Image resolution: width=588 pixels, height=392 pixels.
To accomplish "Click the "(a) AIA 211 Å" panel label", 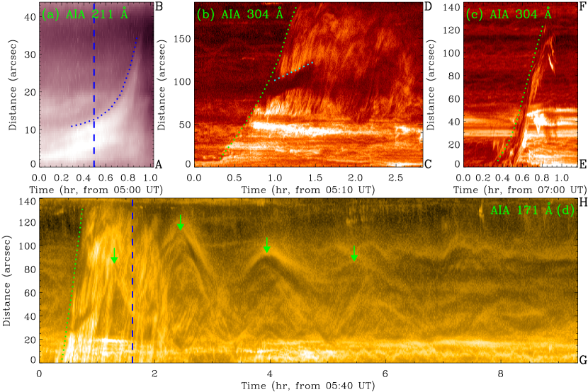I will pyautogui.click(x=85, y=14).
